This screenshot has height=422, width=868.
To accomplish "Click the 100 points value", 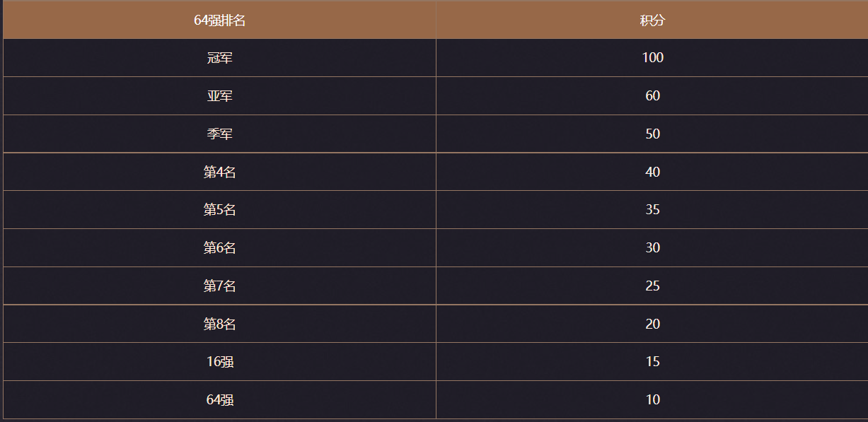I will pos(653,58).
